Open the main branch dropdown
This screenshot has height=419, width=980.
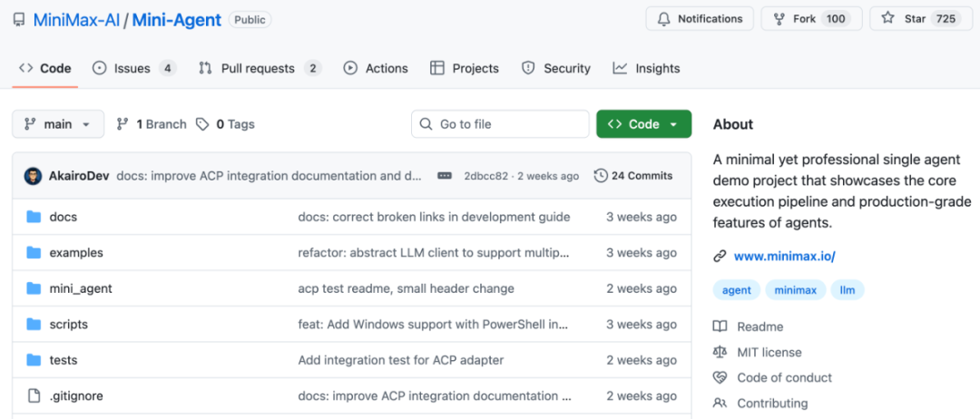58,124
